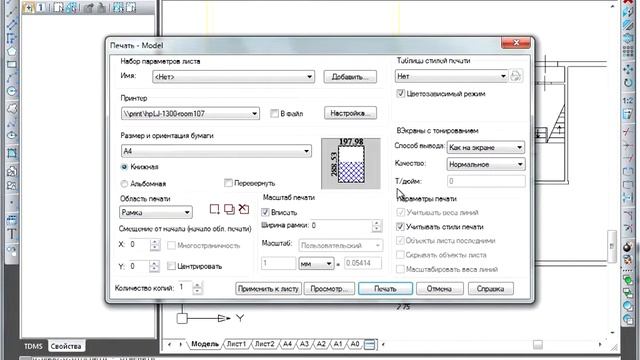This screenshot has width=640, height=360.
Task: Click the delete print frame (red X) icon
Action: 244,209
